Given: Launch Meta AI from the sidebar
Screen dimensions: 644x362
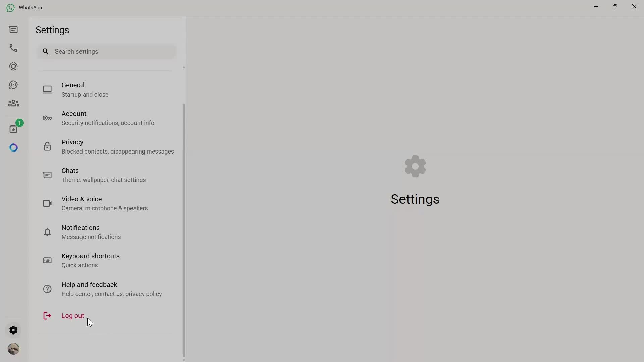Looking at the screenshot, I should [x=13, y=147].
